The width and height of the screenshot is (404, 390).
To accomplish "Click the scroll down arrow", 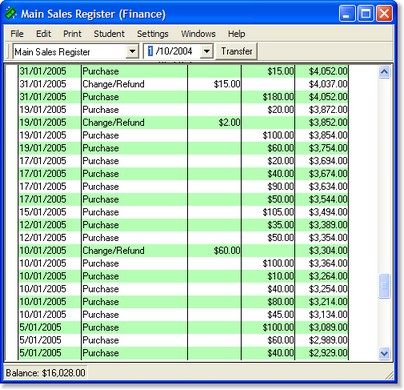I will coord(384,353).
